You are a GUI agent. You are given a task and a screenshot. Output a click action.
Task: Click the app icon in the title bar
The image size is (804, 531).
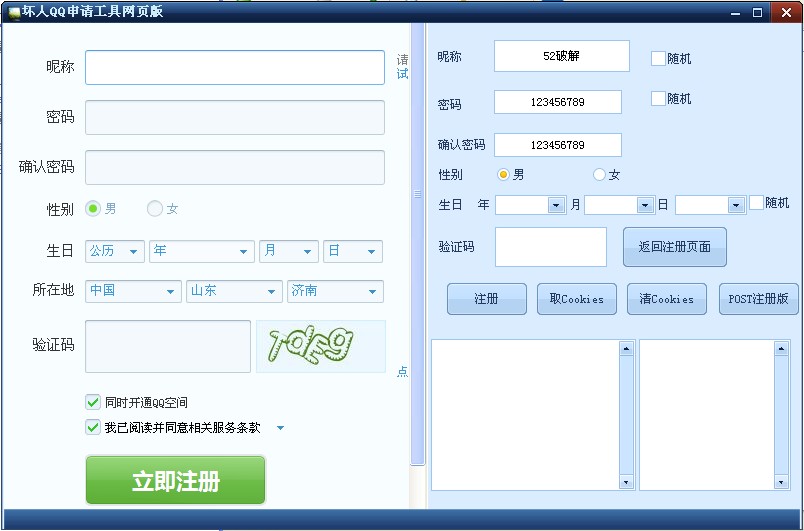coord(14,12)
